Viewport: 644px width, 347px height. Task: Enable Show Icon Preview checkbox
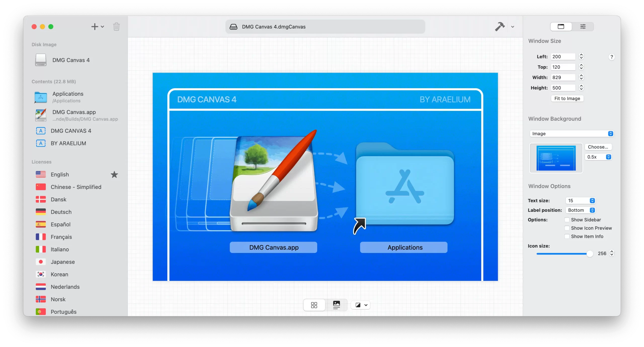coord(567,228)
